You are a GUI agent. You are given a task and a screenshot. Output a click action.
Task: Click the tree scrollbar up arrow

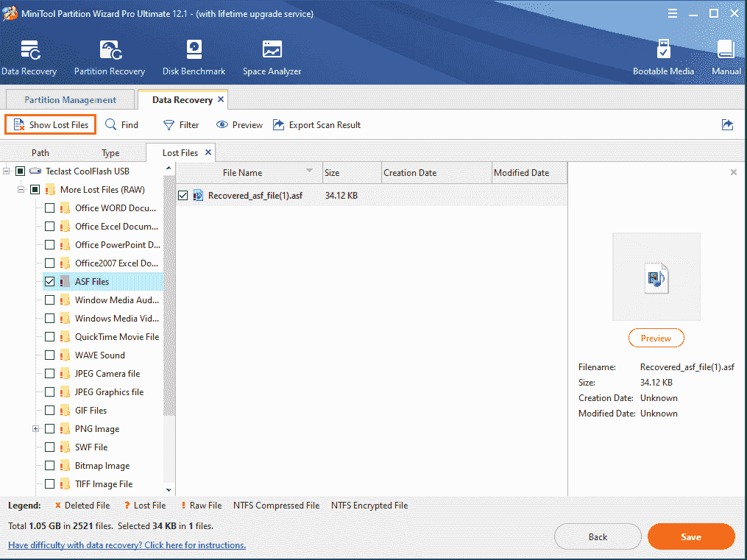tap(169, 168)
